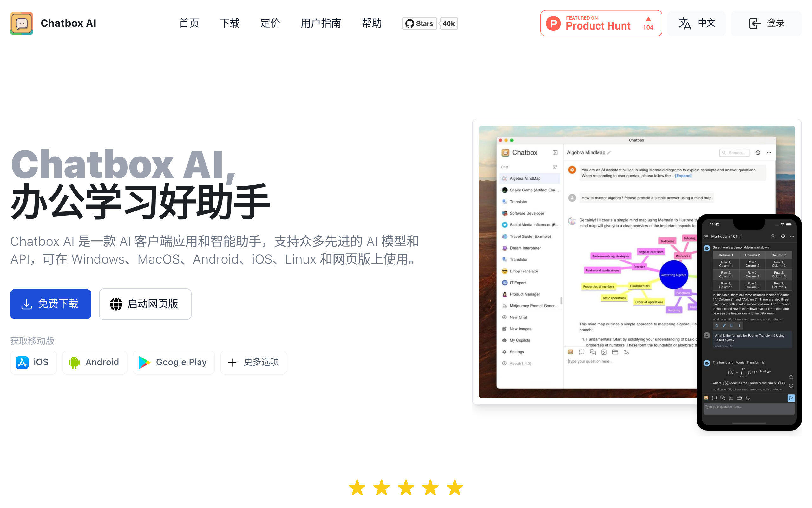Click the Chatbox AI logo icon
The image size is (812, 508).
22,23
